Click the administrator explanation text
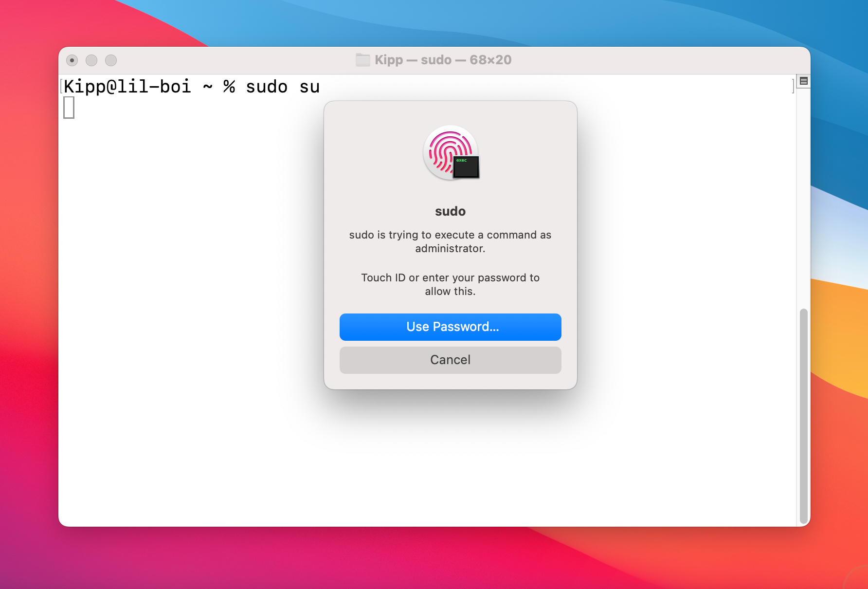Viewport: 868px width, 589px height. [450, 241]
